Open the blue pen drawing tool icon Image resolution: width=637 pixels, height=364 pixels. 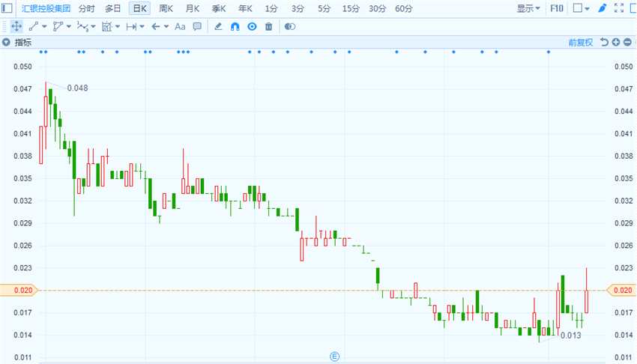(x=603, y=8)
